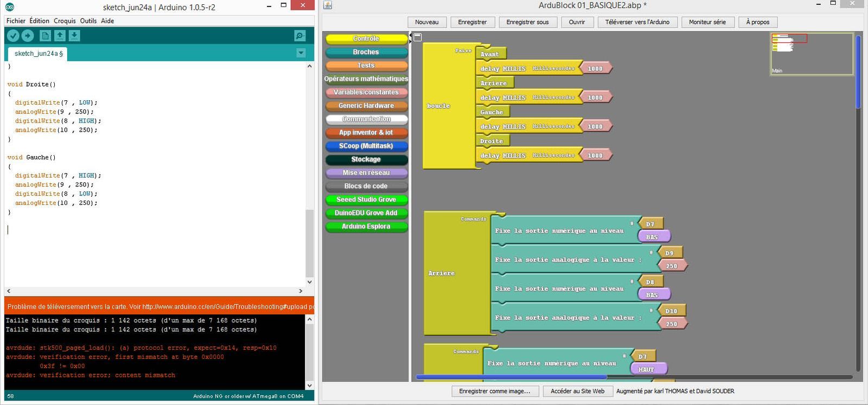Click 'void Gauche()' line in code
Screen dimensions: 868x405
(x=31, y=157)
